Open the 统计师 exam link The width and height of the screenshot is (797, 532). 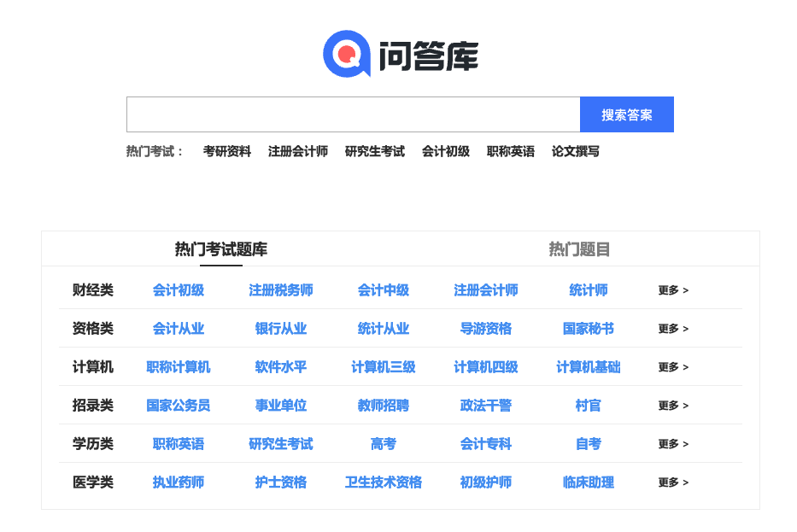pos(589,290)
